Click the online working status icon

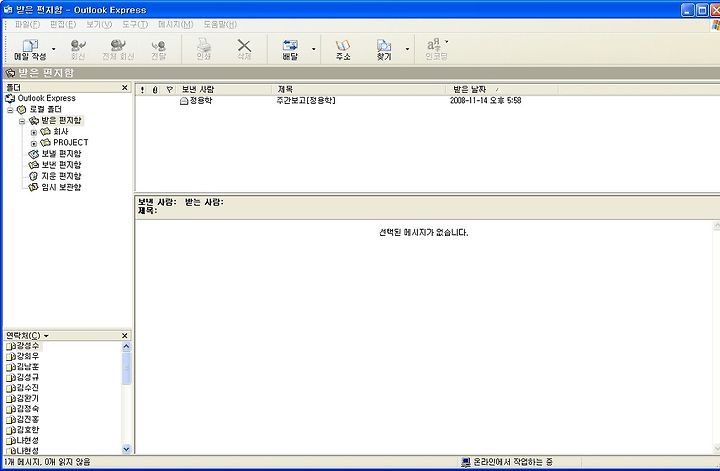click(x=466, y=462)
